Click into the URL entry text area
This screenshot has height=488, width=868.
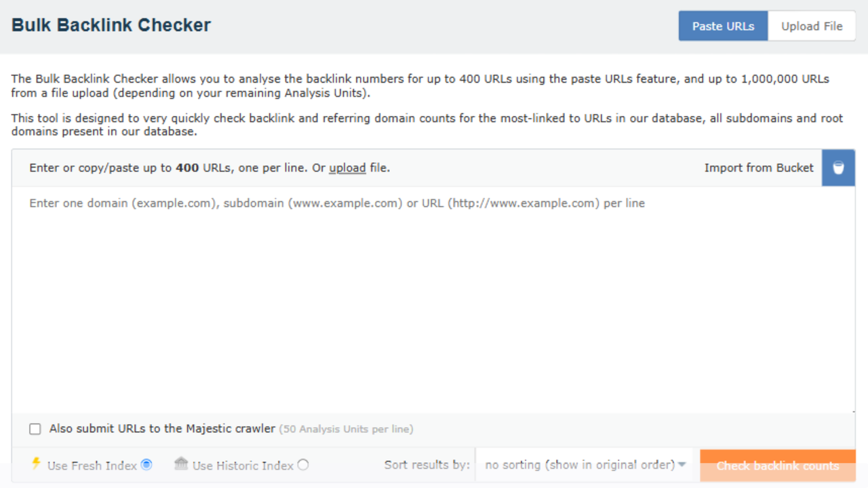pyautogui.click(x=433, y=300)
